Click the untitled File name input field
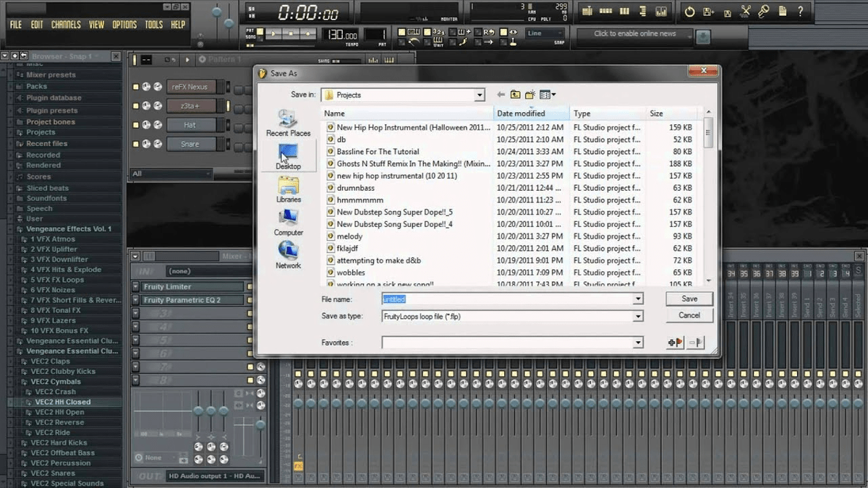Viewport: 868px width, 488px height. coord(434,299)
